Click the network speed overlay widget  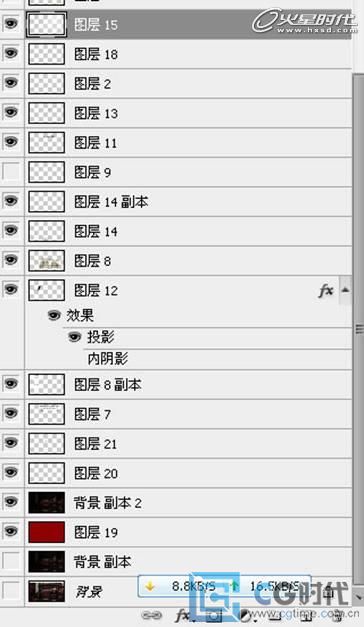click(x=224, y=587)
